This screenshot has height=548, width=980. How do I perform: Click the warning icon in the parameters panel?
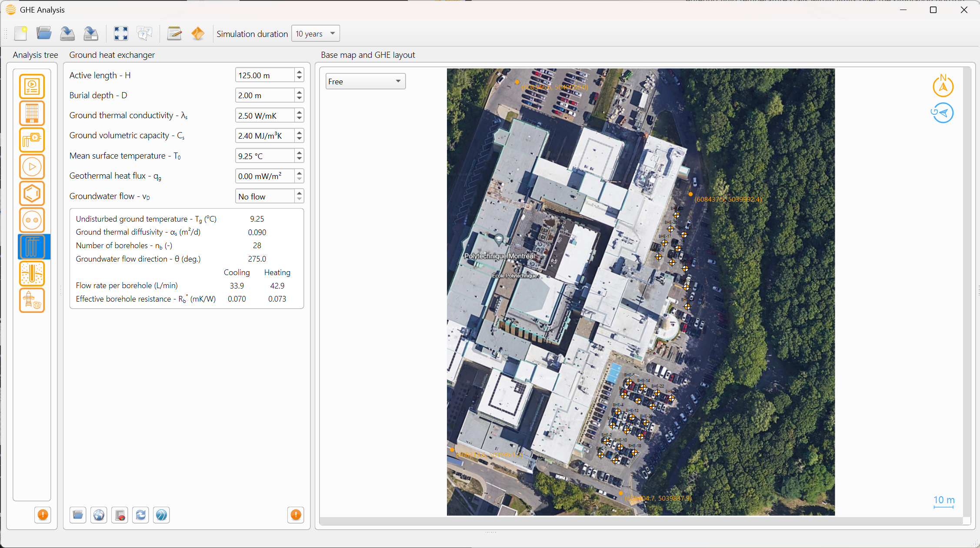[x=296, y=515]
